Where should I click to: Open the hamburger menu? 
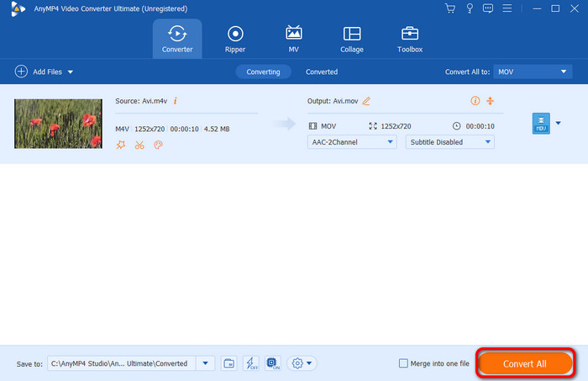[x=507, y=8]
